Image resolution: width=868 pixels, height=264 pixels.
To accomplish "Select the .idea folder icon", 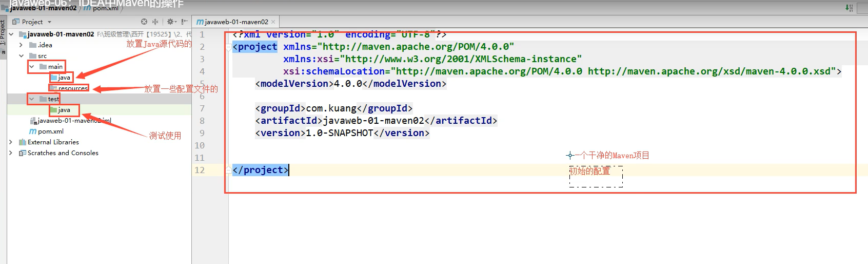I will coord(33,45).
